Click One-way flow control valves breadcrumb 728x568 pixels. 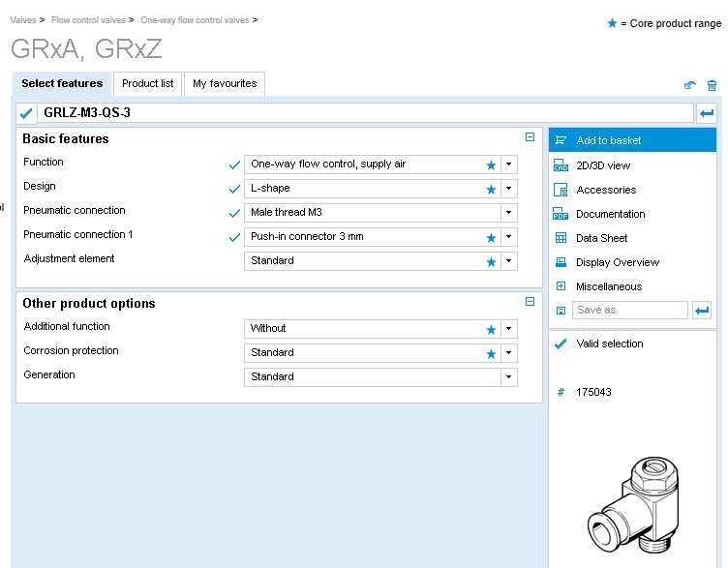tap(195, 20)
